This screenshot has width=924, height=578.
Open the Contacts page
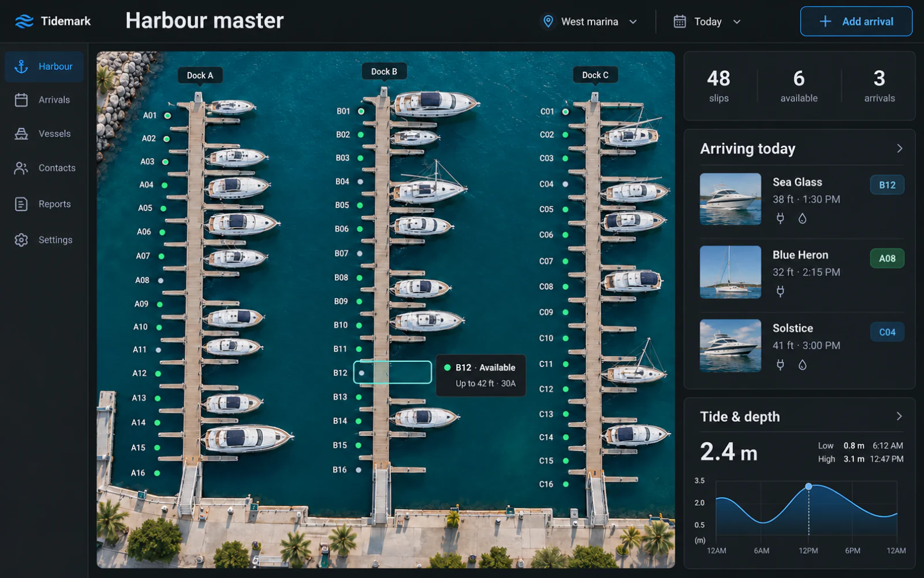click(x=44, y=168)
